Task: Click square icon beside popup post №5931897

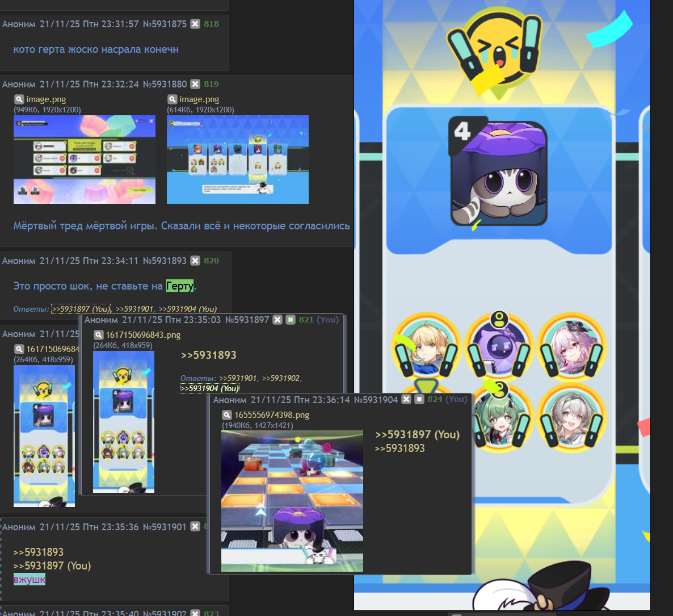Action: click(x=290, y=320)
